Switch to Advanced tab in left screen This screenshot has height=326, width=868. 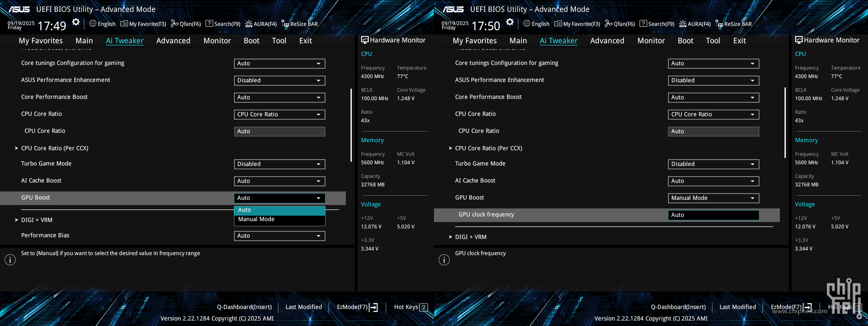173,41
